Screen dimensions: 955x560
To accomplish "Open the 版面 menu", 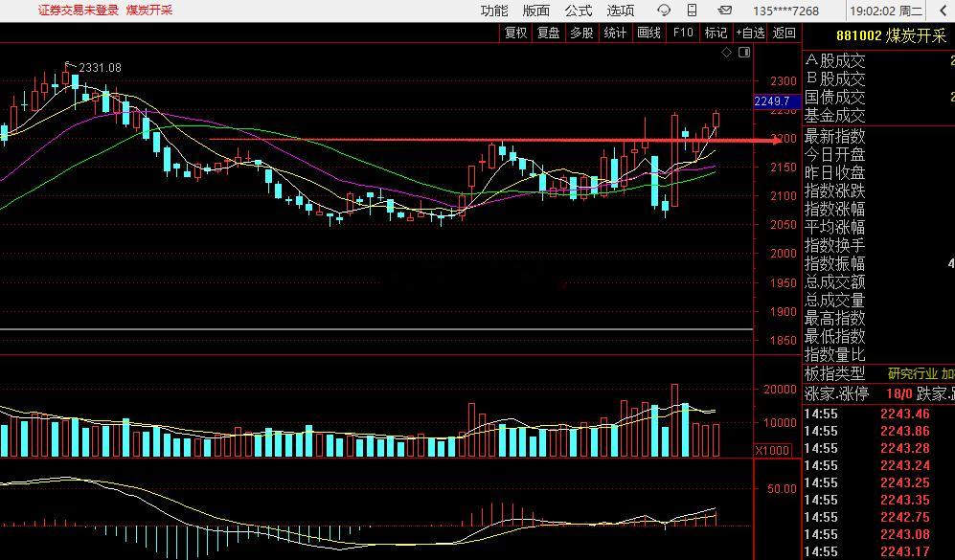I will (536, 11).
